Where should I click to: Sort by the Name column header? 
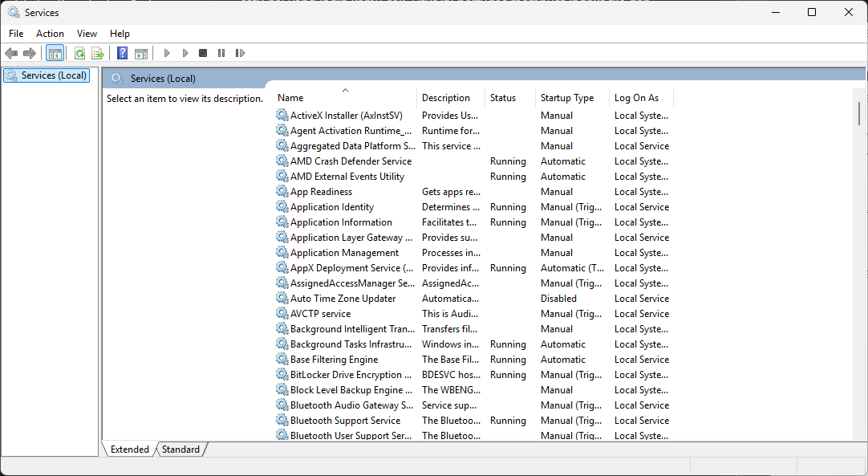(346, 97)
